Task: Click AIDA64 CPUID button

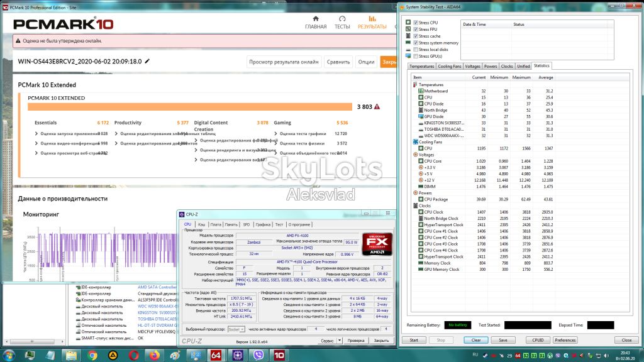Action: (x=538, y=340)
